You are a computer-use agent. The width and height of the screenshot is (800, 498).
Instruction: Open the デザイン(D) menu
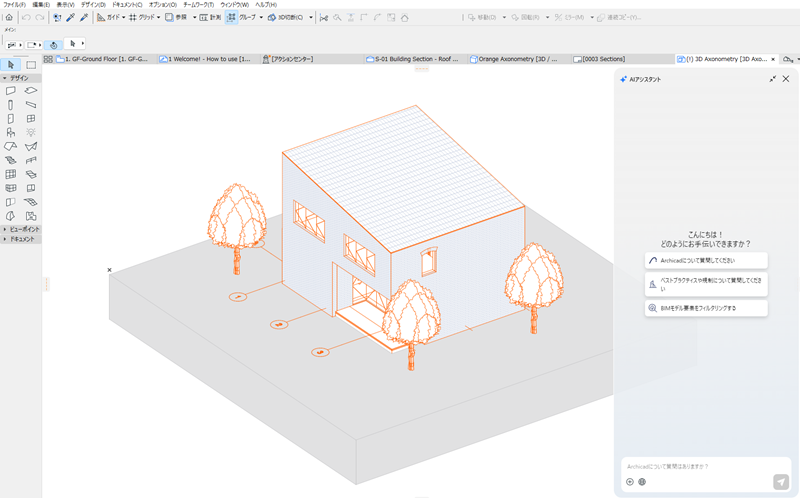pos(93,5)
